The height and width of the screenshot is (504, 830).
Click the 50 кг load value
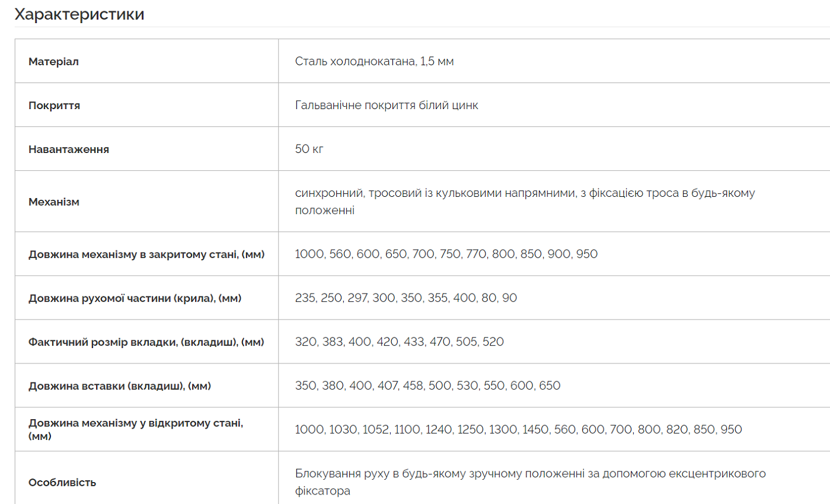[309, 149]
